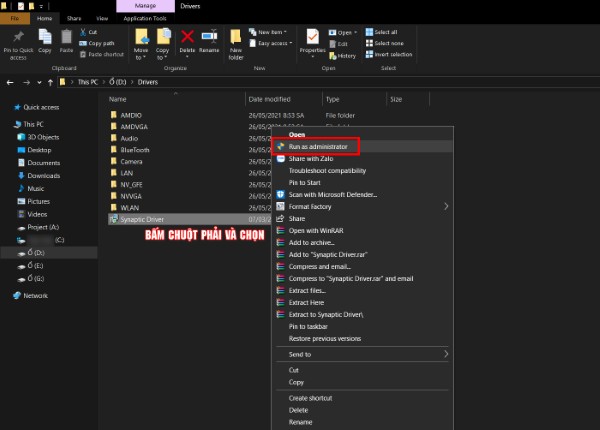Open the Move to dropdown
The width and height of the screenshot is (600, 430).
(x=139, y=40)
